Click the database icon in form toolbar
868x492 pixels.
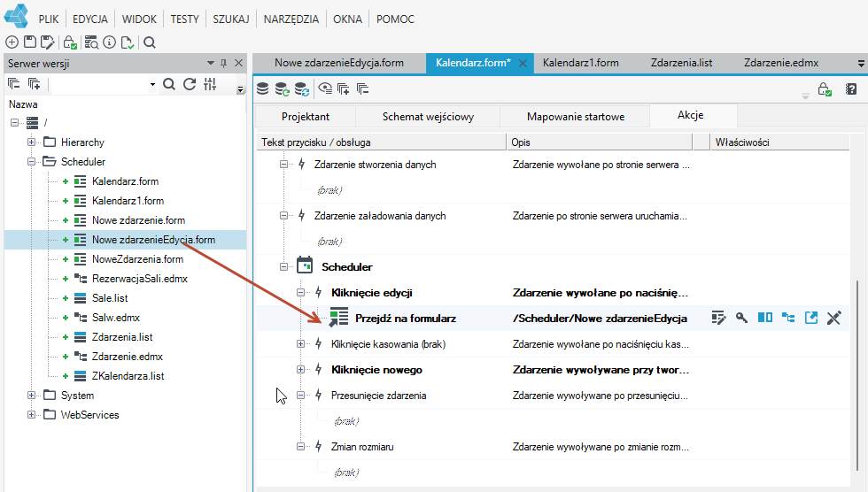[x=263, y=89]
